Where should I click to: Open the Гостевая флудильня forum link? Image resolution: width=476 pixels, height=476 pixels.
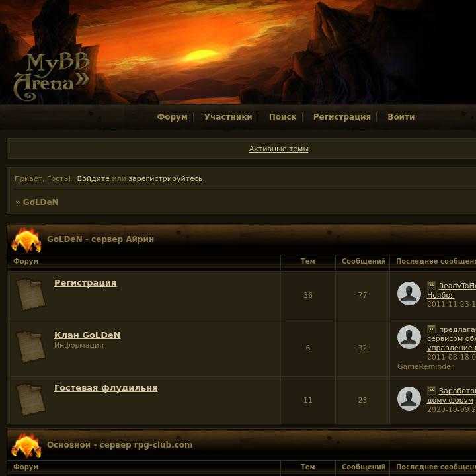coord(106,387)
